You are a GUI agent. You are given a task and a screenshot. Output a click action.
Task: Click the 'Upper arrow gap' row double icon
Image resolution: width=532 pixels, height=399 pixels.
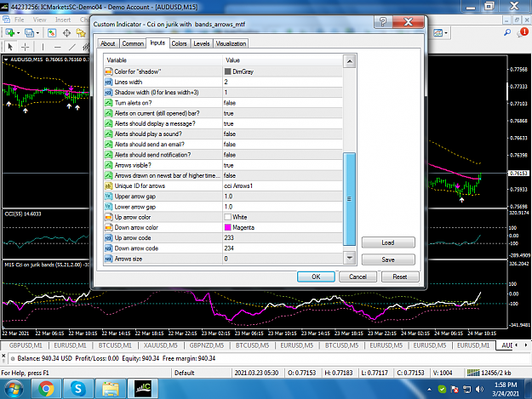(109, 197)
